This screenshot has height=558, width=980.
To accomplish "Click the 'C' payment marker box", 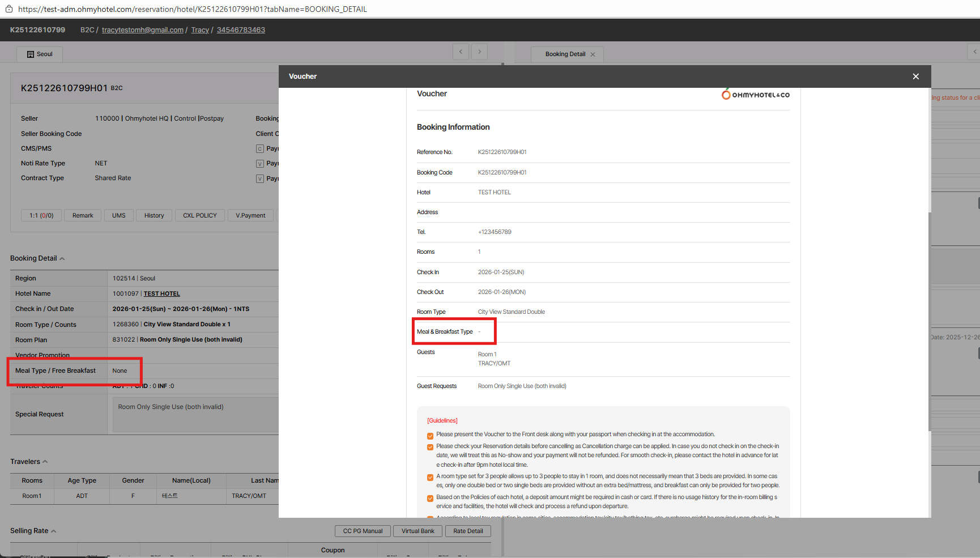I will [260, 149].
